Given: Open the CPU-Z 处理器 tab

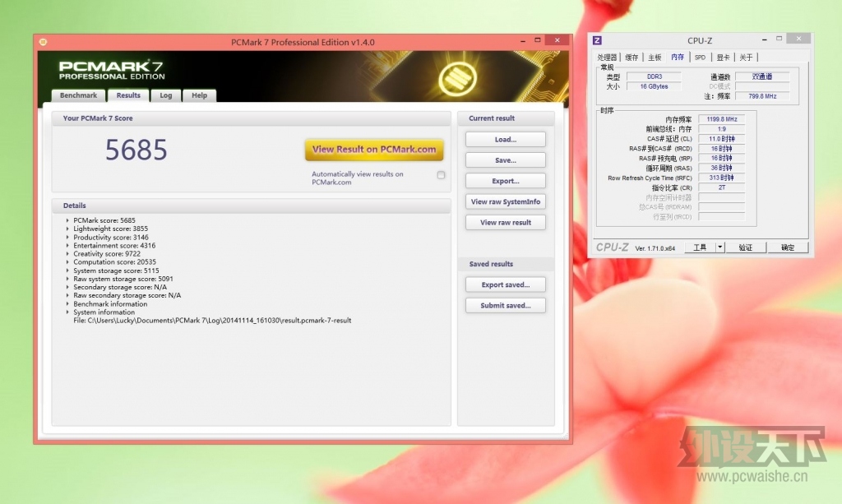Looking at the screenshot, I should tap(608, 58).
